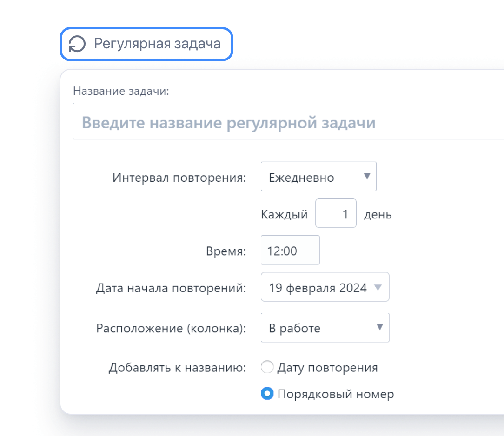
Task: Adjust the repeat interval value field
Action: (336, 213)
